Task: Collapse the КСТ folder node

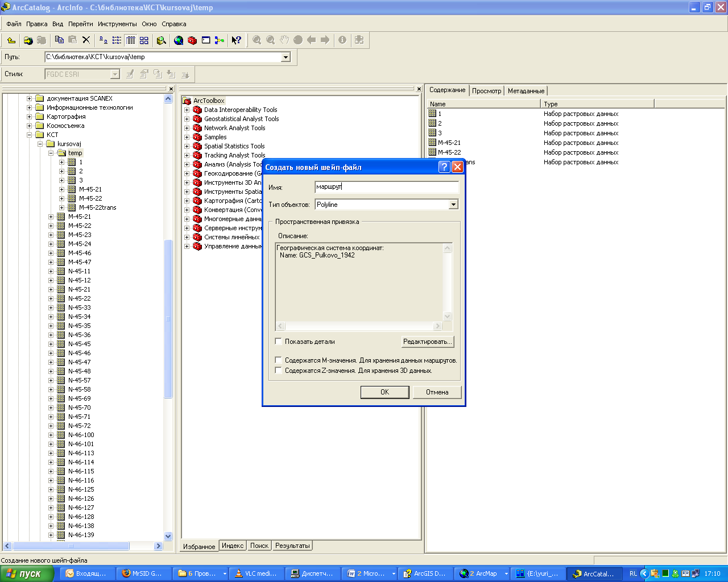Action: tap(29, 135)
